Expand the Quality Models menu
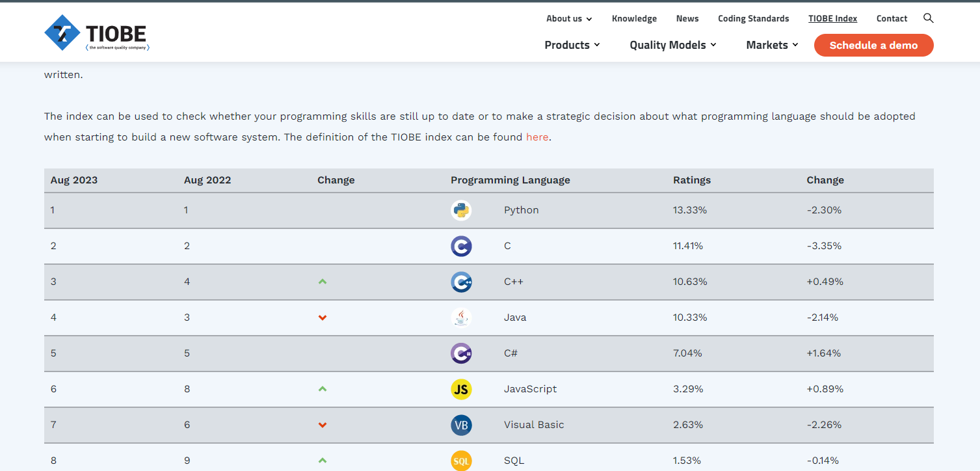Viewport: 980px width, 471px height. click(673, 45)
